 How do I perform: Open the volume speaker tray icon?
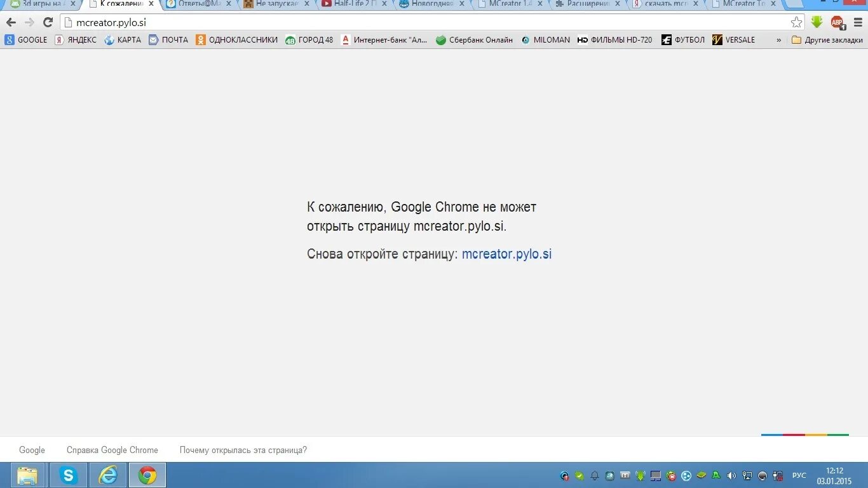click(731, 476)
